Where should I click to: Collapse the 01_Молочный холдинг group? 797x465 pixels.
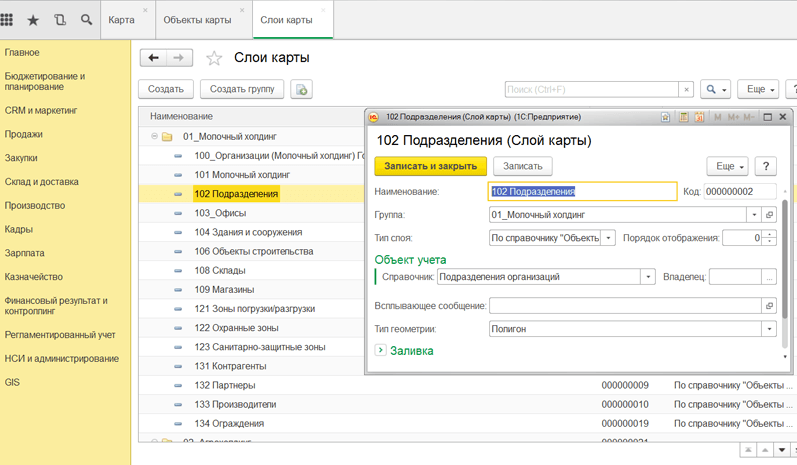tap(154, 137)
